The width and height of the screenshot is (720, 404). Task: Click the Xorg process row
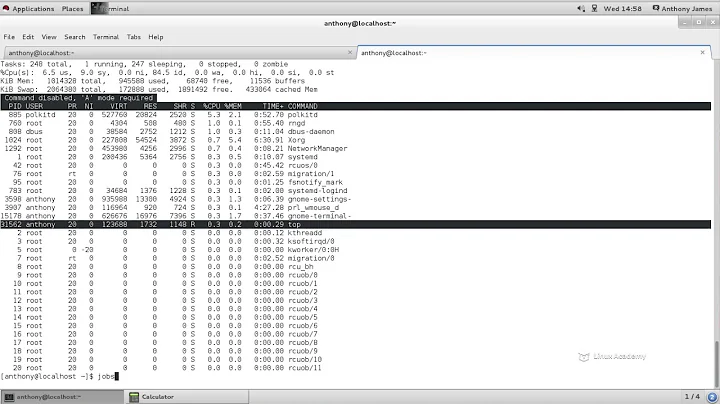click(x=355, y=140)
